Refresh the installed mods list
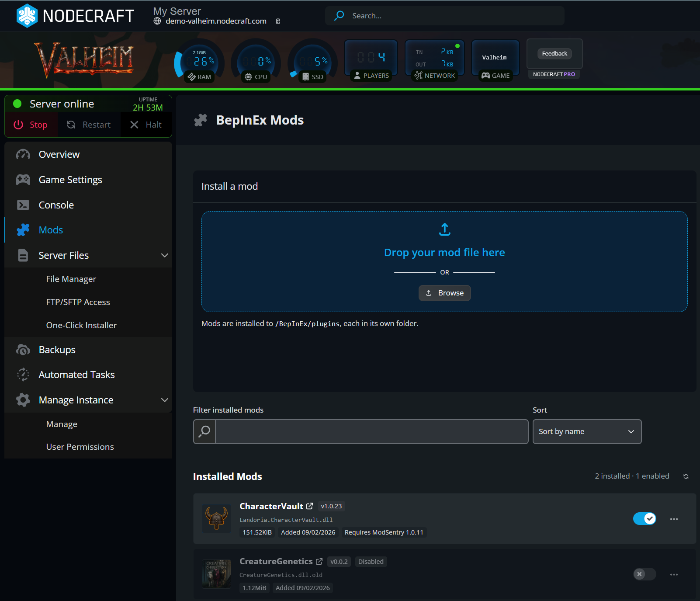Screen dimensions: 700x601 point(686,476)
